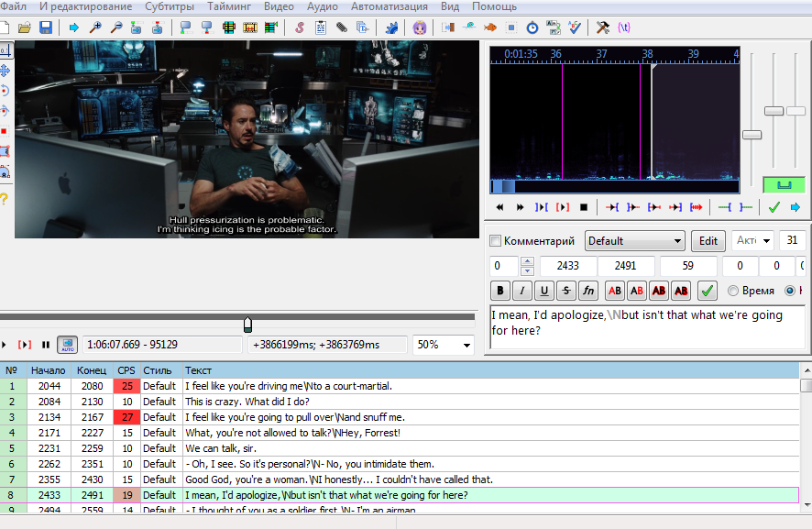Pause the video playback
The image size is (812, 529).
point(45,345)
